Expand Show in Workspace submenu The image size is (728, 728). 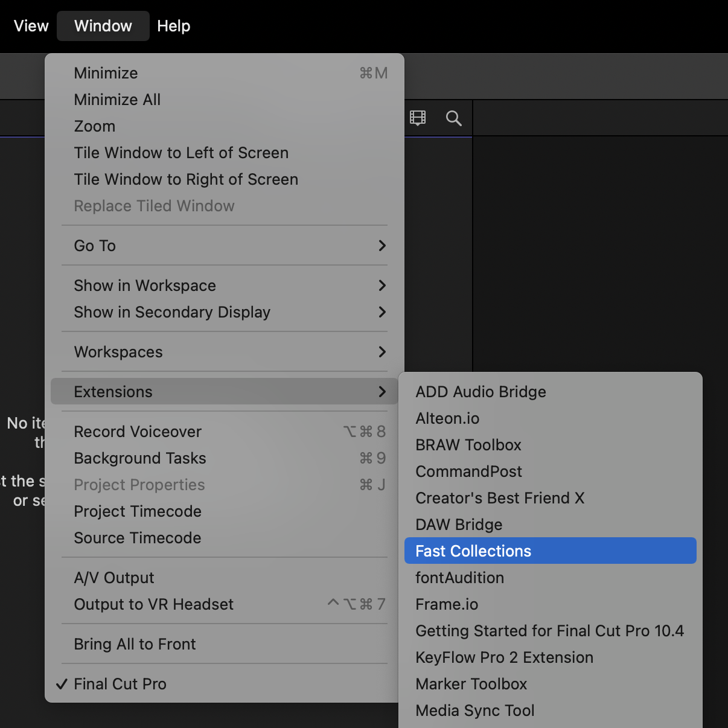[x=224, y=286]
